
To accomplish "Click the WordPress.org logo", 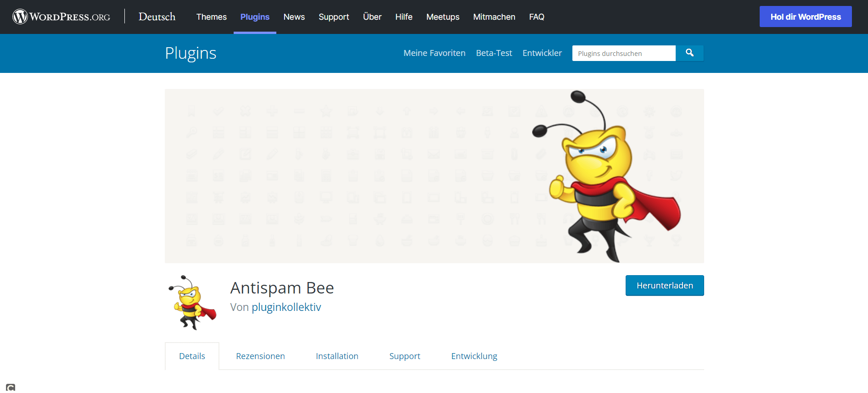I will (61, 17).
